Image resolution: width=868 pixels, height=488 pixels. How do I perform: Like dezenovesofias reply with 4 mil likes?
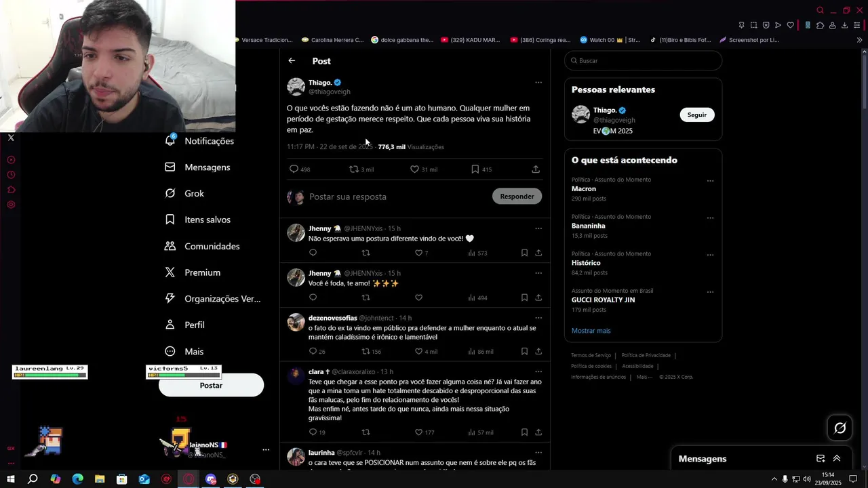(x=418, y=351)
